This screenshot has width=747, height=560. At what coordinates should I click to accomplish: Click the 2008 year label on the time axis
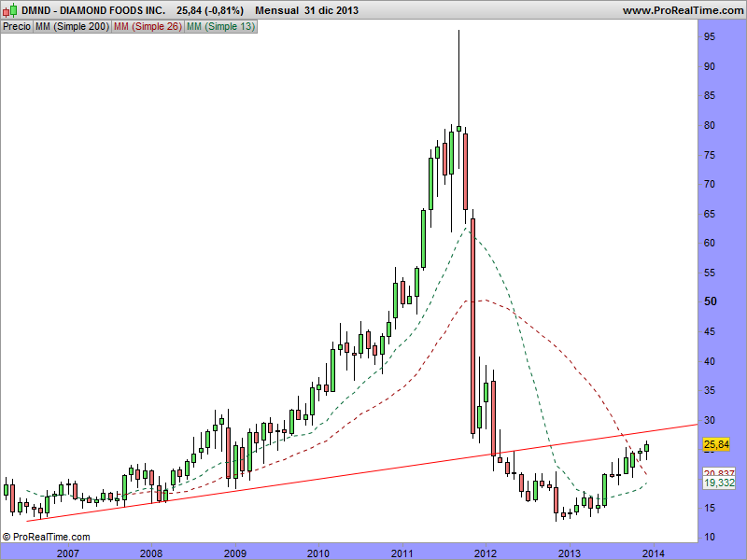tap(151, 553)
